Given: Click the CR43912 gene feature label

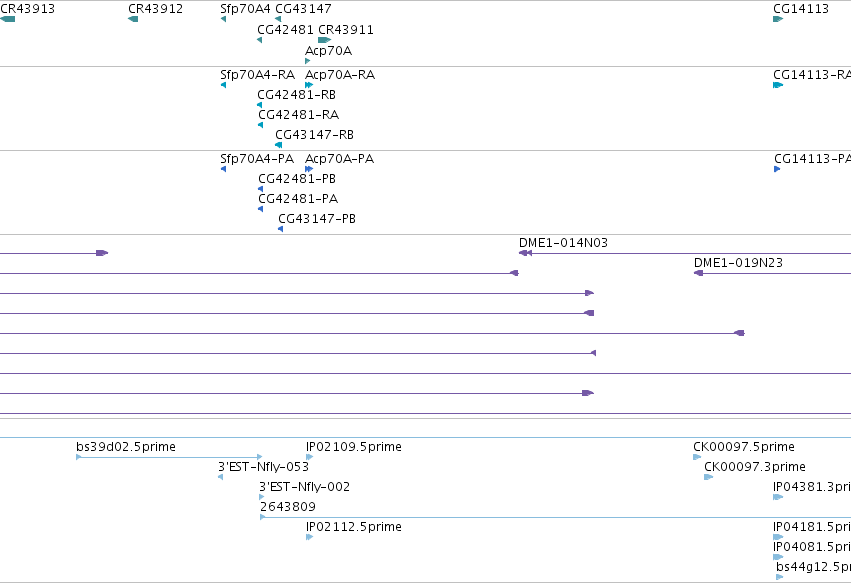Looking at the screenshot, I should click(155, 9).
